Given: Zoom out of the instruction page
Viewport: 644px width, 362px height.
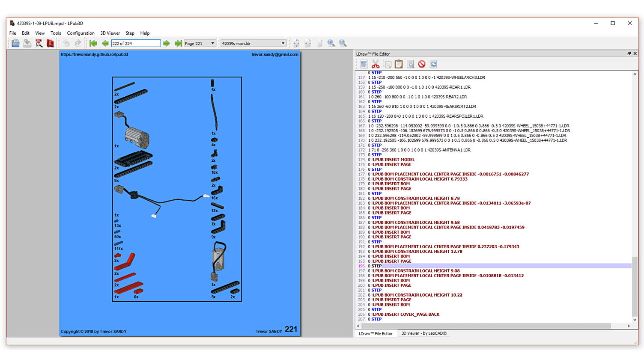Looking at the screenshot, I should point(343,43).
